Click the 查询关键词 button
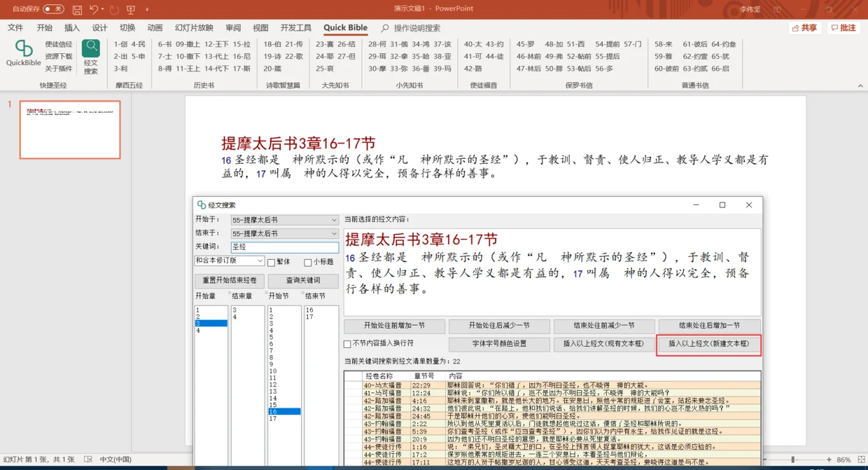This screenshot has width=868, height=470. click(x=303, y=281)
